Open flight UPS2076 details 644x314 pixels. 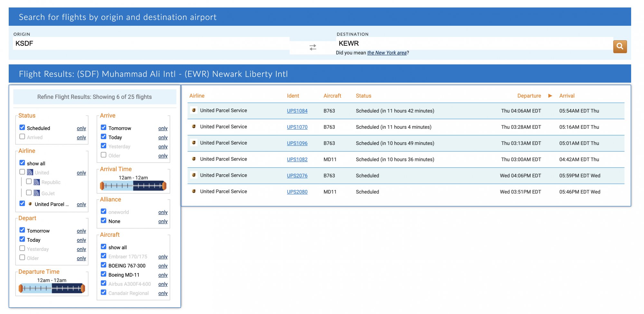(x=297, y=176)
